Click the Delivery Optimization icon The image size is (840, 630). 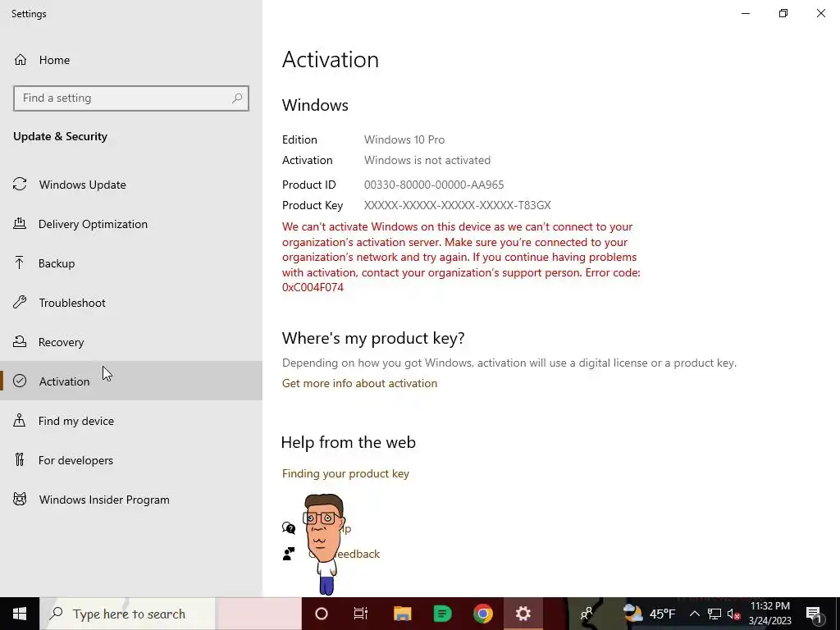point(20,224)
